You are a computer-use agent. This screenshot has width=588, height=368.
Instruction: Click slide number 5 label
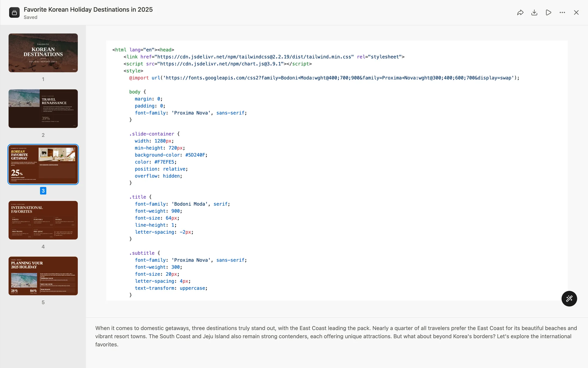[x=43, y=302]
